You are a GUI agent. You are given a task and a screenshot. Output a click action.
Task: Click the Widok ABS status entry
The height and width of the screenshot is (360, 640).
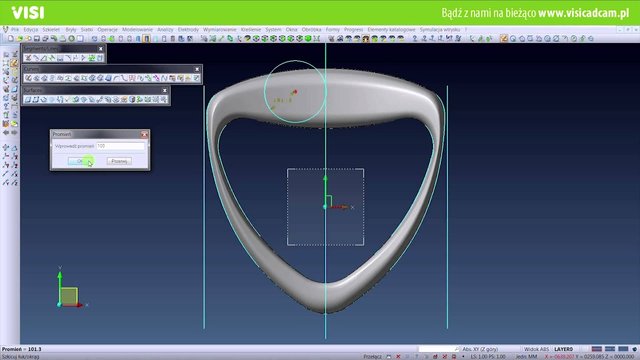pyautogui.click(x=536, y=349)
